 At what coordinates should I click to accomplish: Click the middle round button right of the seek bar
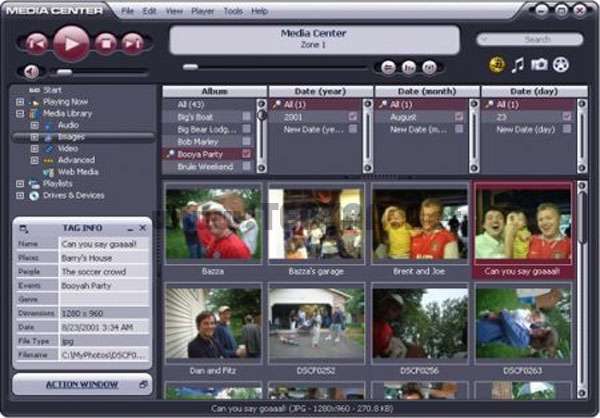click(409, 68)
